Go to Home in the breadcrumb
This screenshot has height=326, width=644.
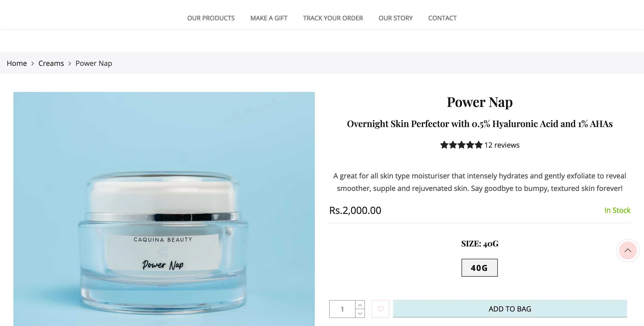17,63
